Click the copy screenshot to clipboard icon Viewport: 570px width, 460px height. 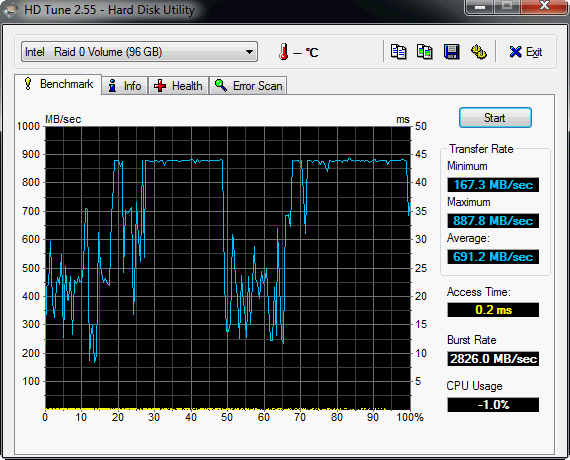(x=425, y=52)
